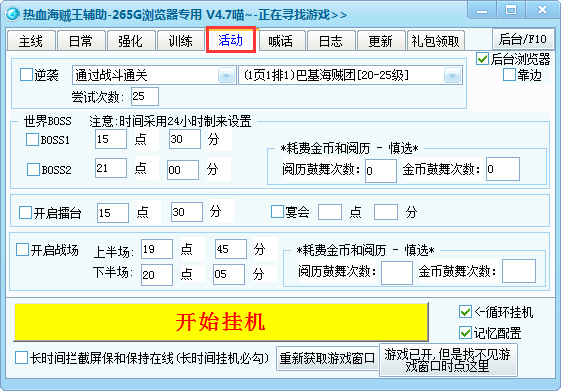Click the BOSS2 minute field

(183, 170)
